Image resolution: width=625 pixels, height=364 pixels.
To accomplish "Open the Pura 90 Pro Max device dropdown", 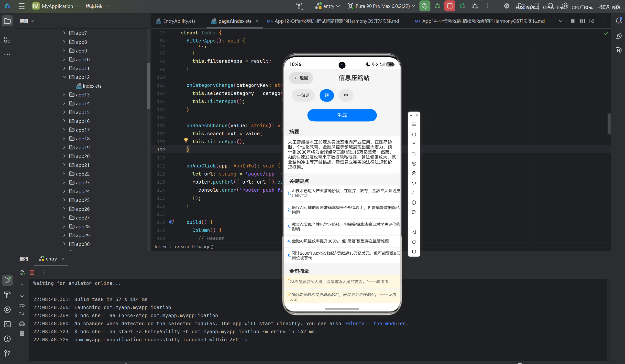I will click(x=381, y=6).
